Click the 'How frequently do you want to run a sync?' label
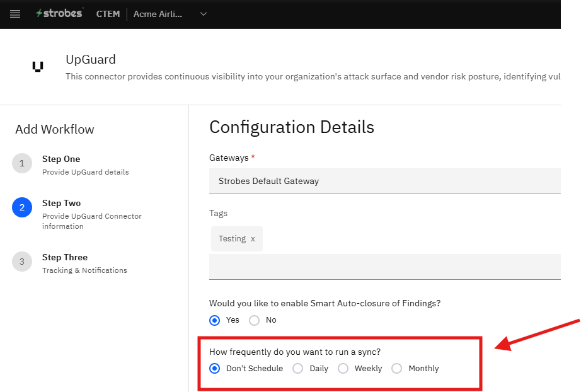581x392 pixels. 295,352
